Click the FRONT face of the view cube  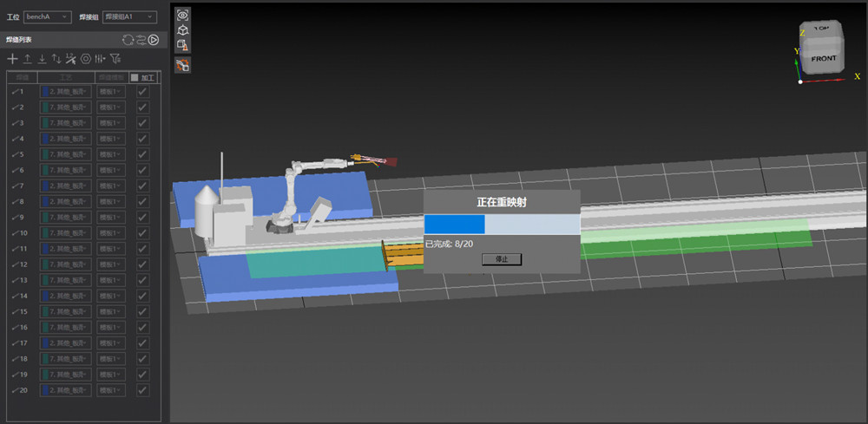coord(824,62)
